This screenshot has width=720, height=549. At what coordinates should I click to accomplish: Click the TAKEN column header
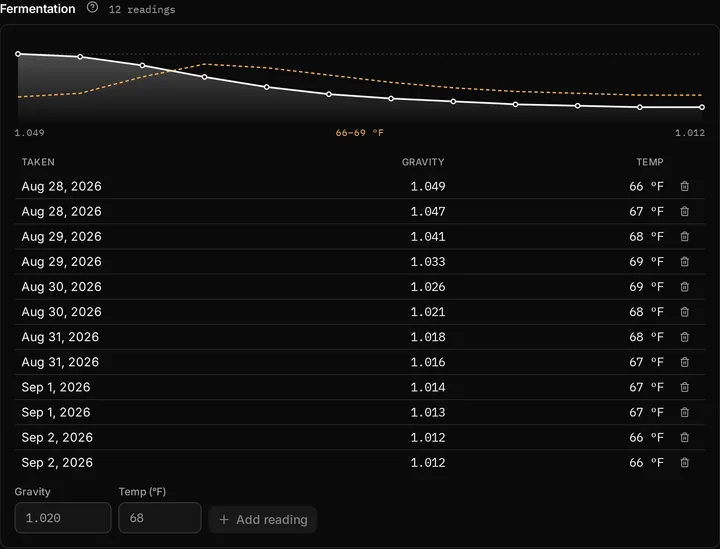pyautogui.click(x=38, y=162)
